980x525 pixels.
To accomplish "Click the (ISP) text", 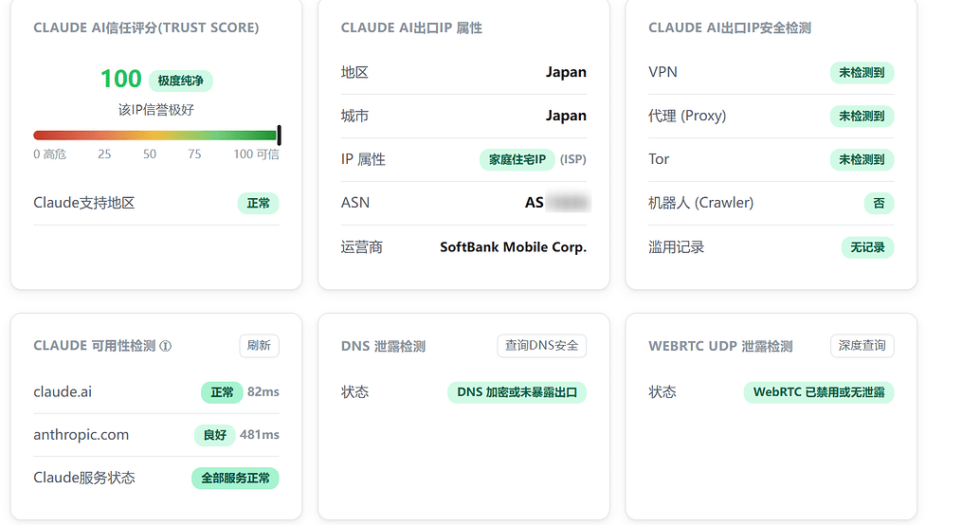I will 573,159.
